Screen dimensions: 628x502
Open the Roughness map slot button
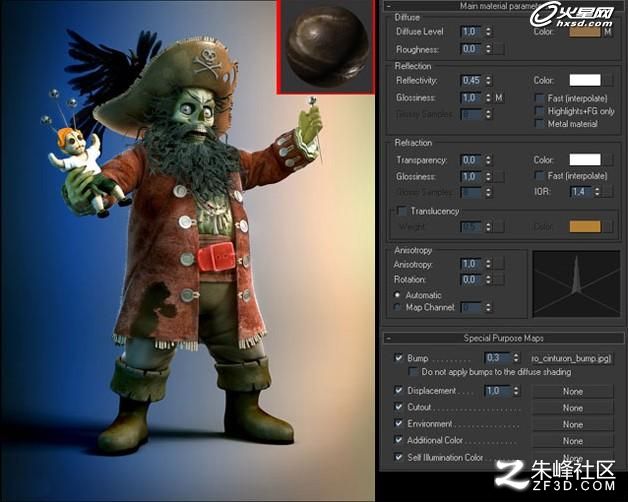coord(499,49)
